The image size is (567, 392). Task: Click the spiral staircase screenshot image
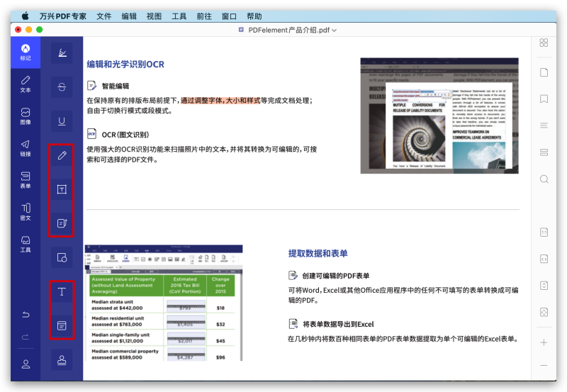pos(439,116)
